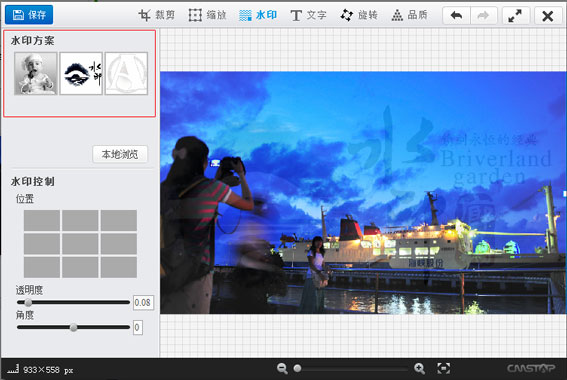Open the 旋转 rotate tool
Image resolution: width=567 pixels, height=380 pixels.
click(359, 15)
